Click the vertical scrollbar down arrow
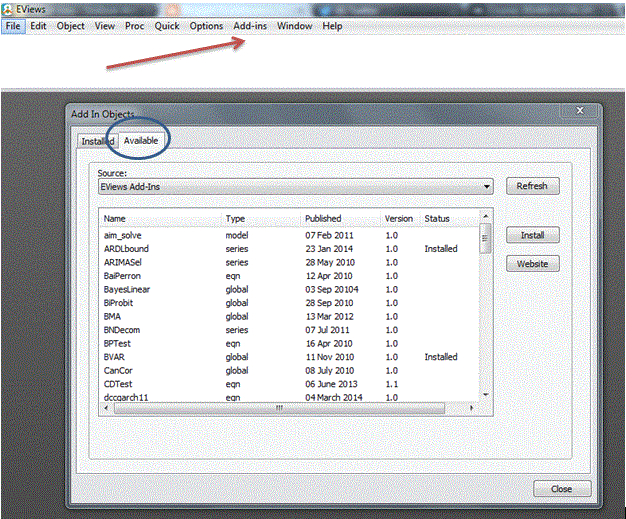The height and width of the screenshot is (519, 626). coord(485,395)
